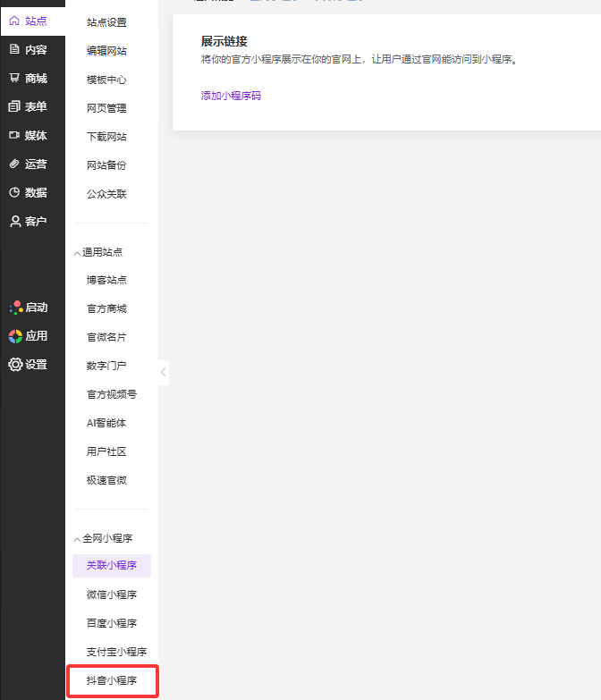Collapse the submenu panel with arrow handle
Screen dimensions: 601x700
(x=164, y=372)
